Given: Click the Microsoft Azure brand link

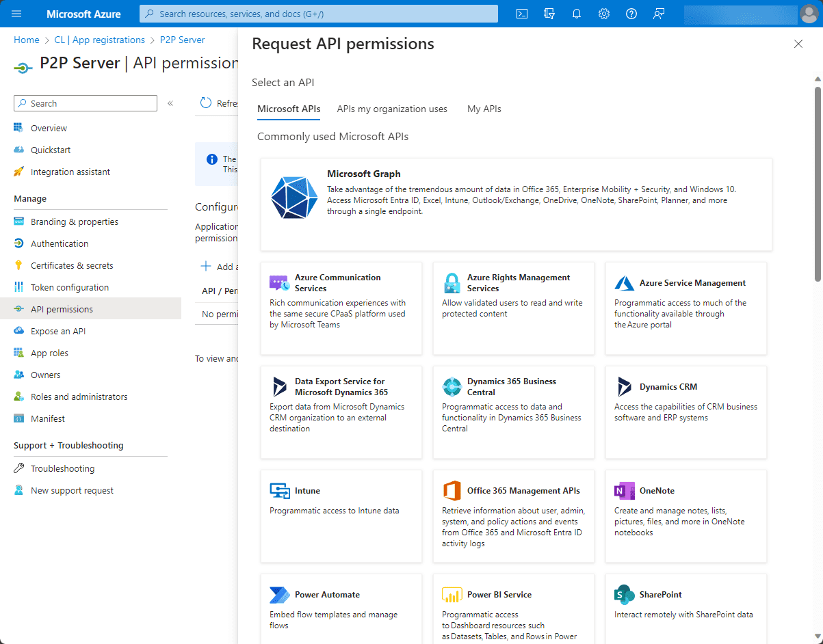Looking at the screenshot, I should [x=83, y=14].
